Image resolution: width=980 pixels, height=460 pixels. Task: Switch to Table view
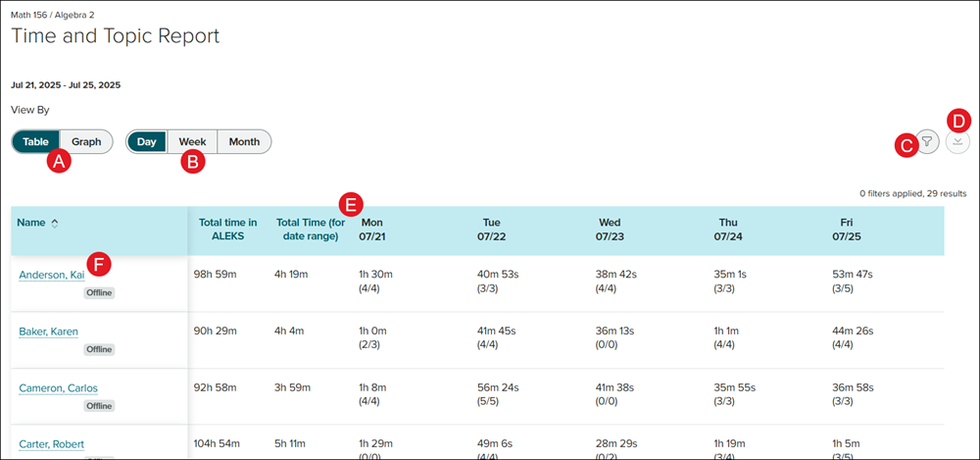(x=36, y=141)
